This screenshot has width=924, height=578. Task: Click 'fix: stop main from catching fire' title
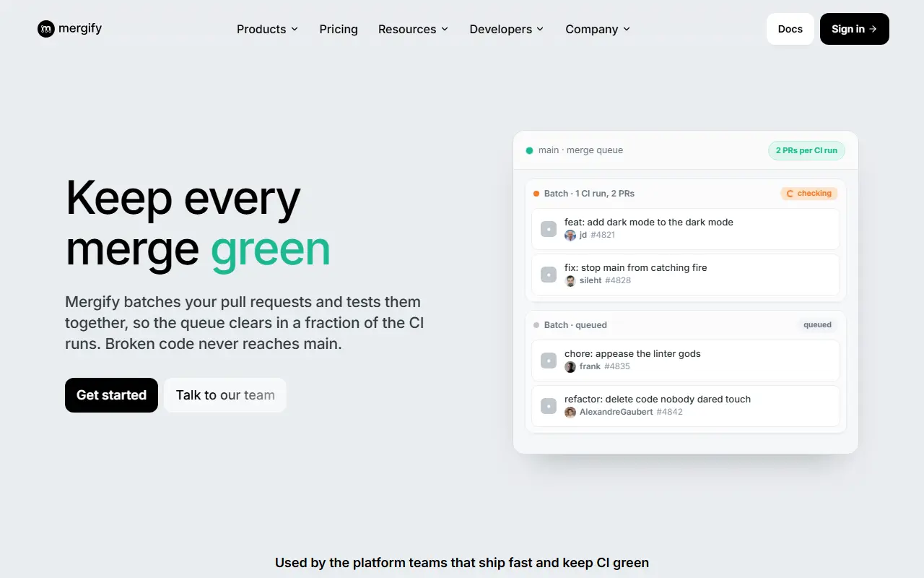(x=636, y=268)
